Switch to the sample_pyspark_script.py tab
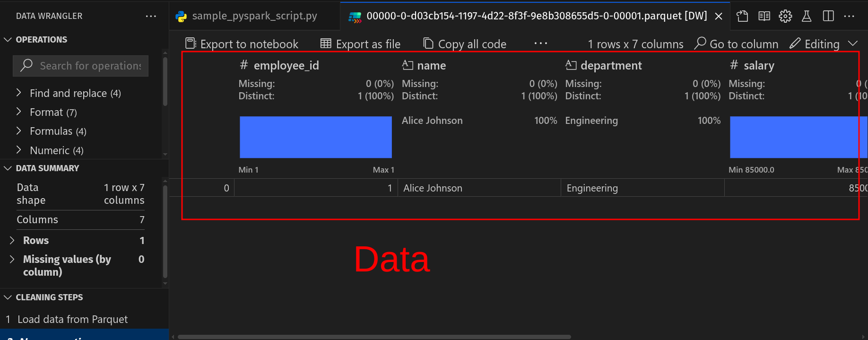Image resolution: width=868 pixels, height=340 pixels. [247, 16]
